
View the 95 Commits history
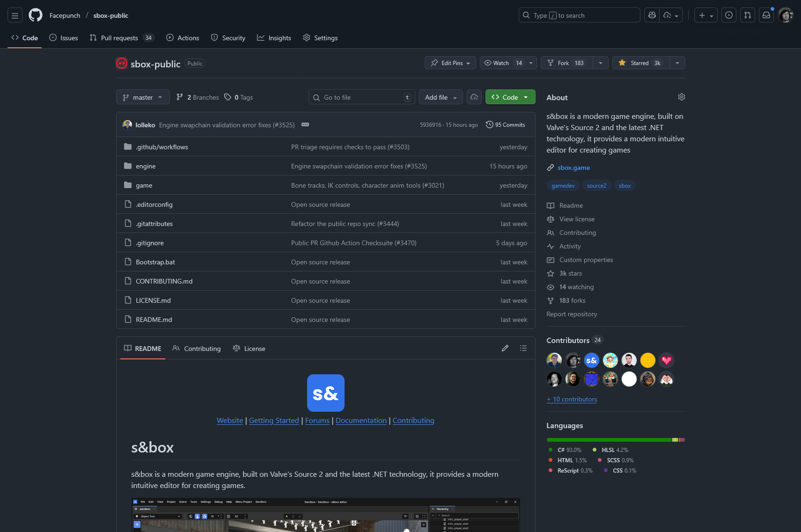click(x=506, y=125)
